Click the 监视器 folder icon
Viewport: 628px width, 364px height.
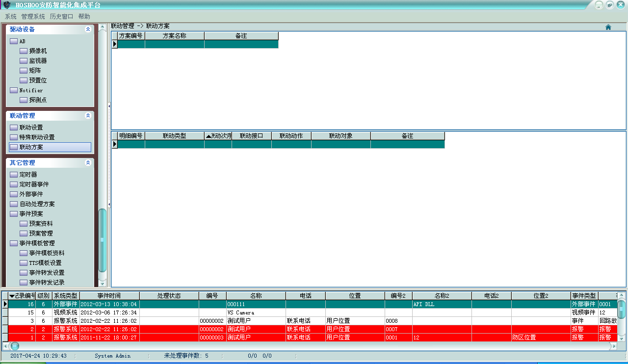(x=24, y=61)
